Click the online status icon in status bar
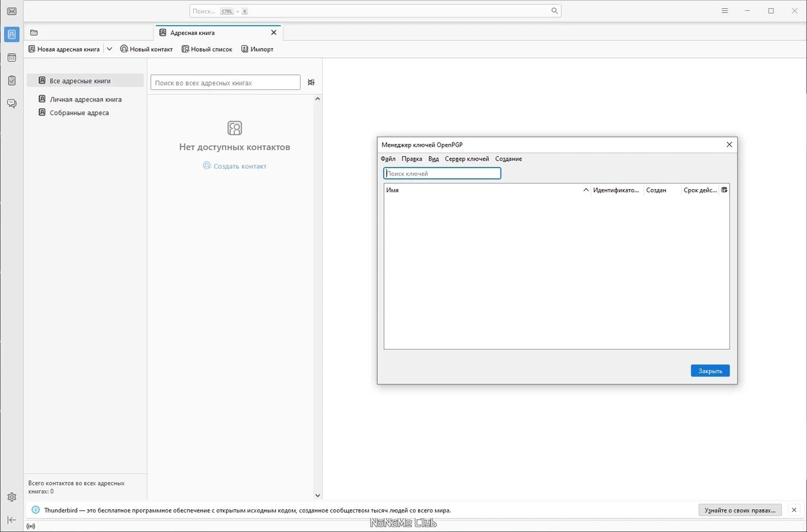Image resolution: width=807 pixels, height=532 pixels. [31, 526]
